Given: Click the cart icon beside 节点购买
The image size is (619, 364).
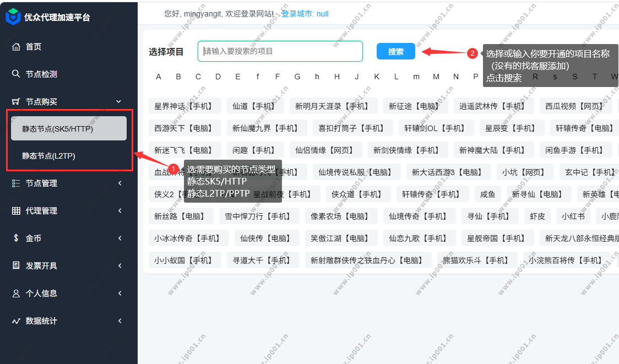Looking at the screenshot, I should 16,101.
